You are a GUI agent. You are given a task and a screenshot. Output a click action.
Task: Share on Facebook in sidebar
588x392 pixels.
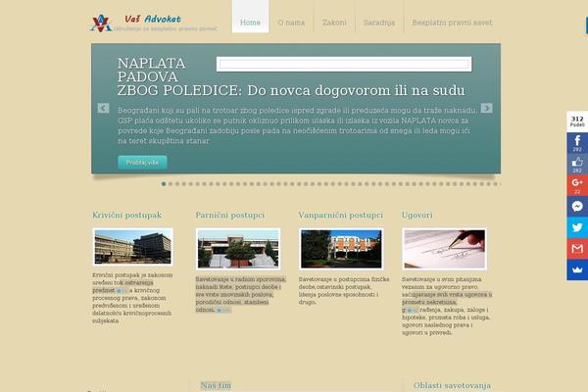pos(577,143)
